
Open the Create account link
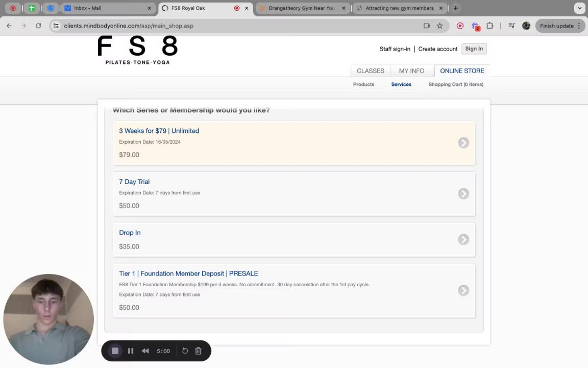click(437, 49)
